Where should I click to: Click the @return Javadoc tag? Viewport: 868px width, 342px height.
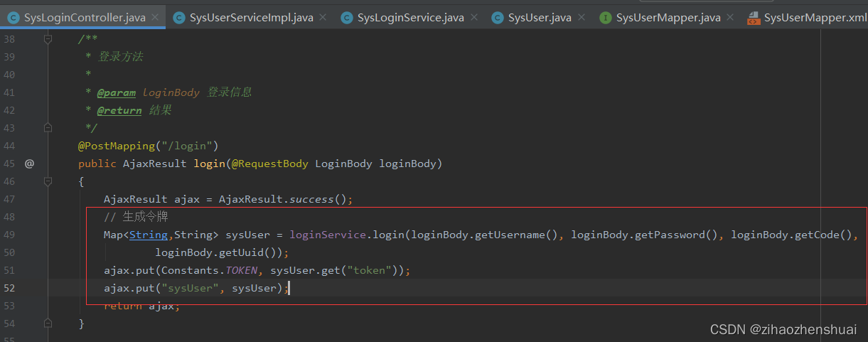pyautogui.click(x=119, y=110)
